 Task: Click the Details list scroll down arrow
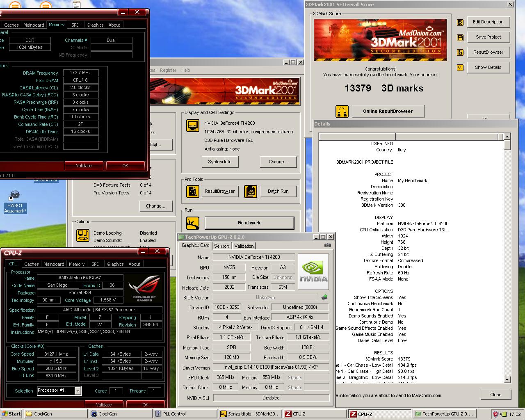[507, 380]
